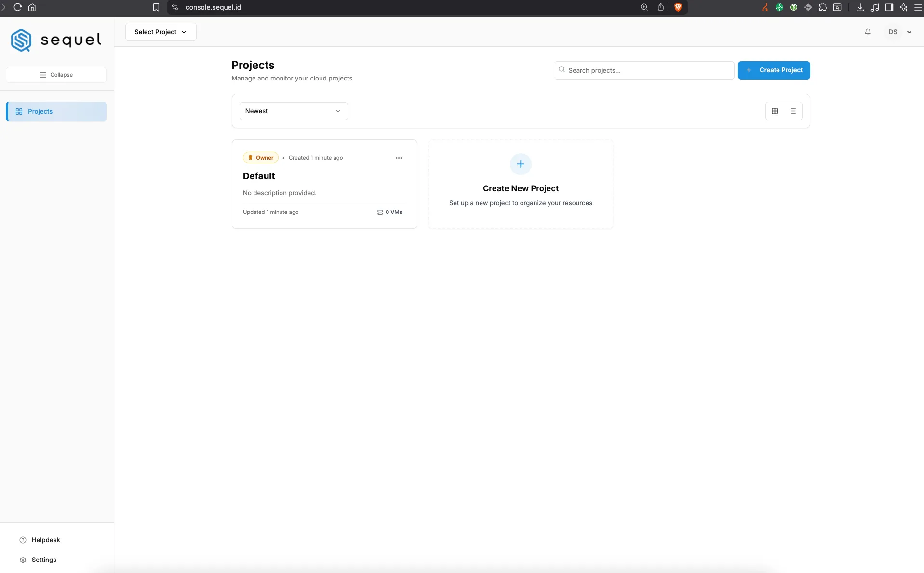
Task: Click the Sequel logo in the sidebar
Action: 56,40
